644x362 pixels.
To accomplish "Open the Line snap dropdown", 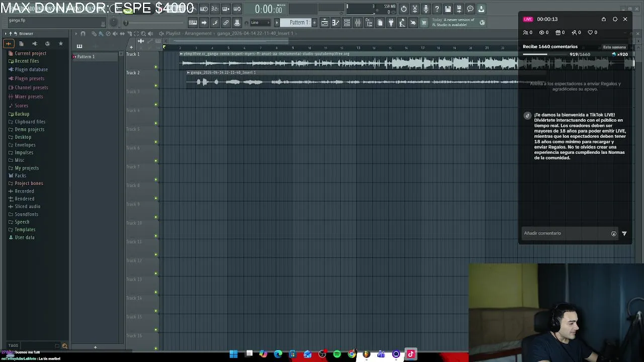I will pos(261,23).
